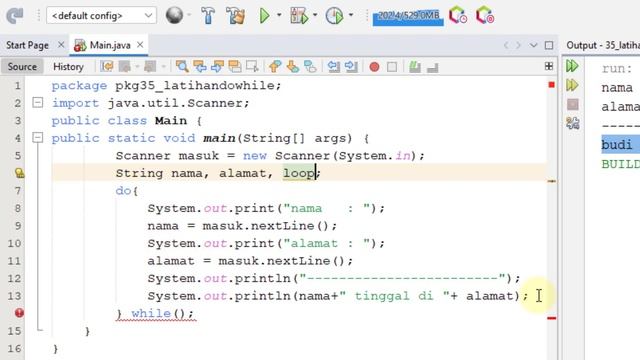Click the memory usage bar
The width and height of the screenshot is (640, 360).
pyautogui.click(x=408, y=16)
